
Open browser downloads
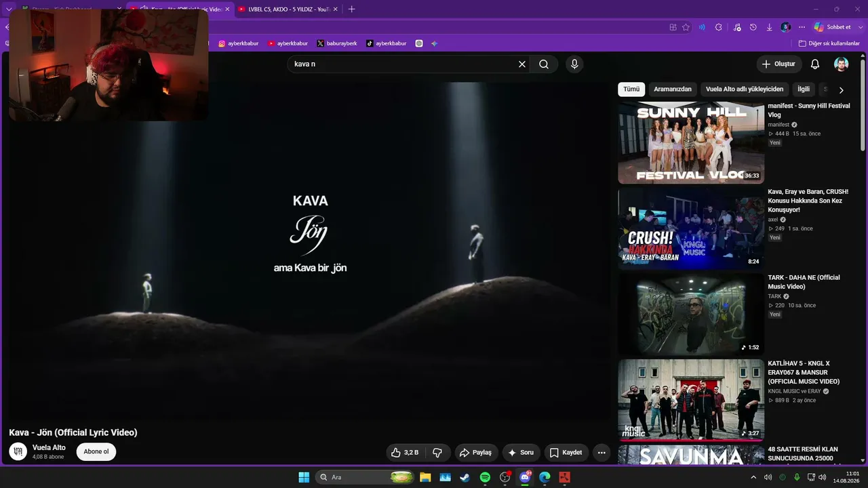coord(769,27)
